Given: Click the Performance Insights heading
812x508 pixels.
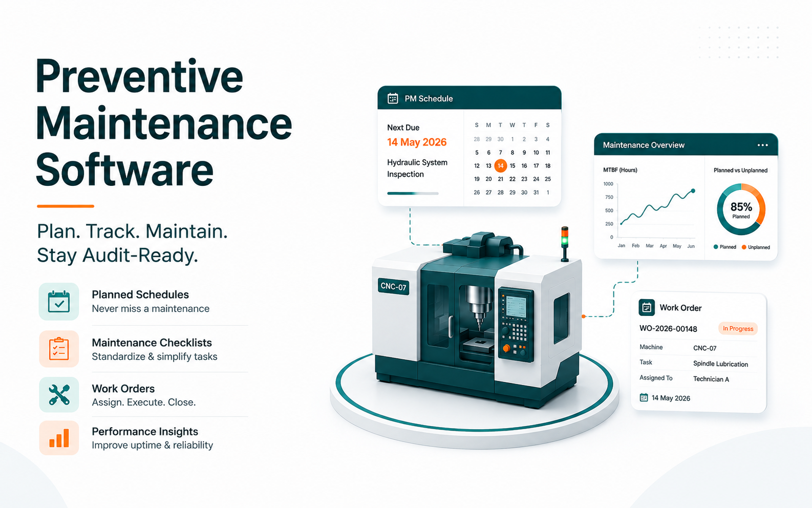Looking at the screenshot, I should tap(145, 432).
